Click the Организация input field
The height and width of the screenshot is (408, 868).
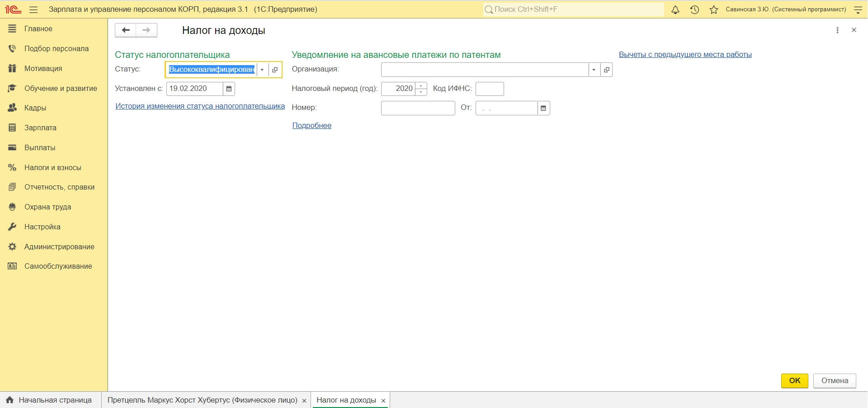pos(485,70)
